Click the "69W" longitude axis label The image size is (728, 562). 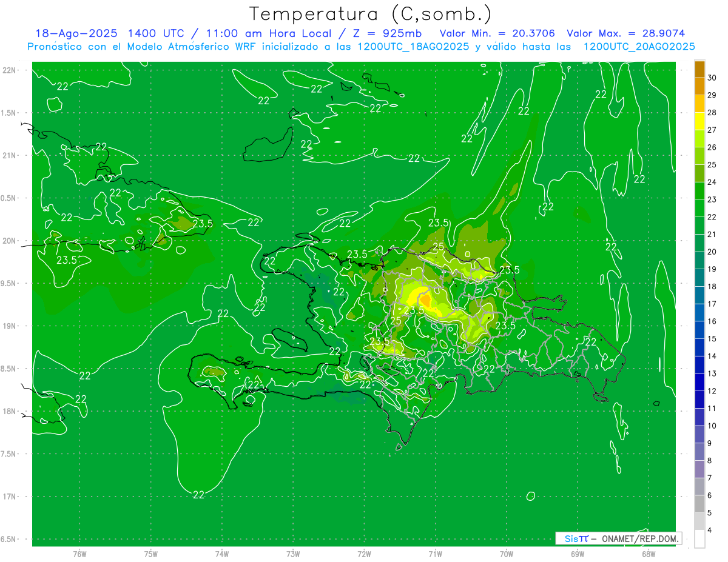pos(578,554)
